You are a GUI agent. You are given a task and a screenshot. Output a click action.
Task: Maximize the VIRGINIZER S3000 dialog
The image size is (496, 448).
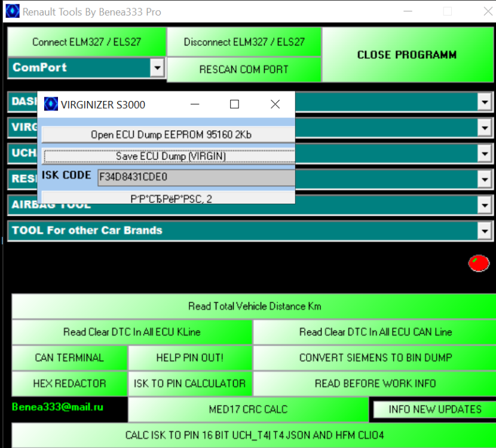234,104
